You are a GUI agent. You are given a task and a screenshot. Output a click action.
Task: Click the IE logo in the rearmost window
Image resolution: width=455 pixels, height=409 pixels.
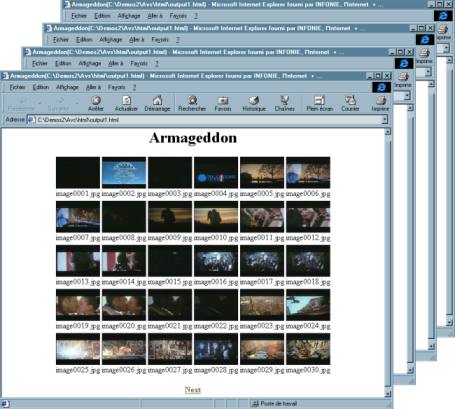pos(443,16)
